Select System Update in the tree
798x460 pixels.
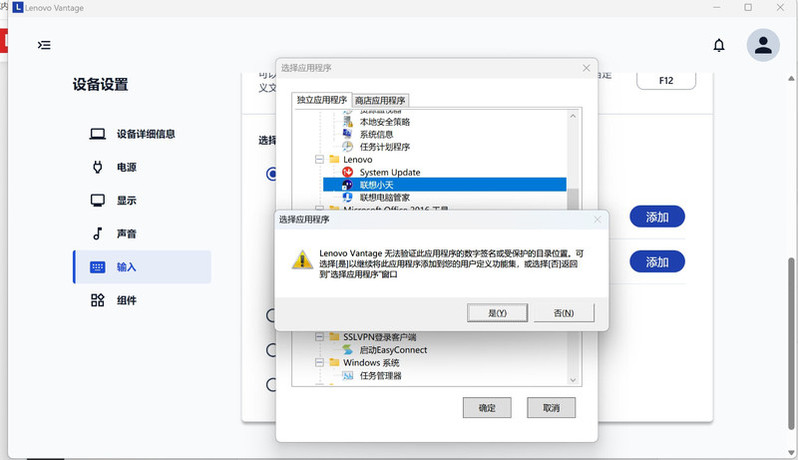390,172
